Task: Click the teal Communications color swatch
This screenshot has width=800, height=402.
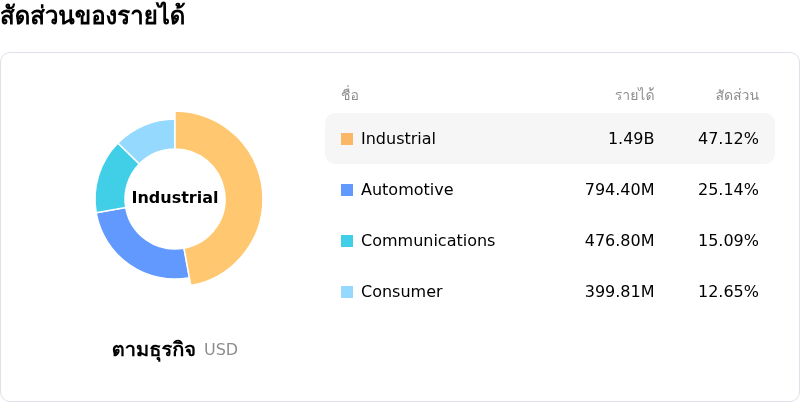Action: point(347,241)
